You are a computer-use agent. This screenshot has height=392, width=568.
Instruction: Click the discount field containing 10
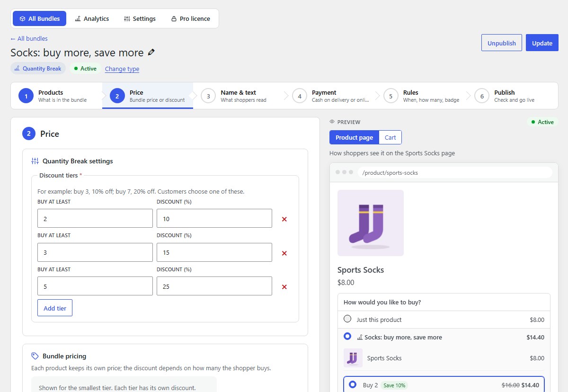214,218
